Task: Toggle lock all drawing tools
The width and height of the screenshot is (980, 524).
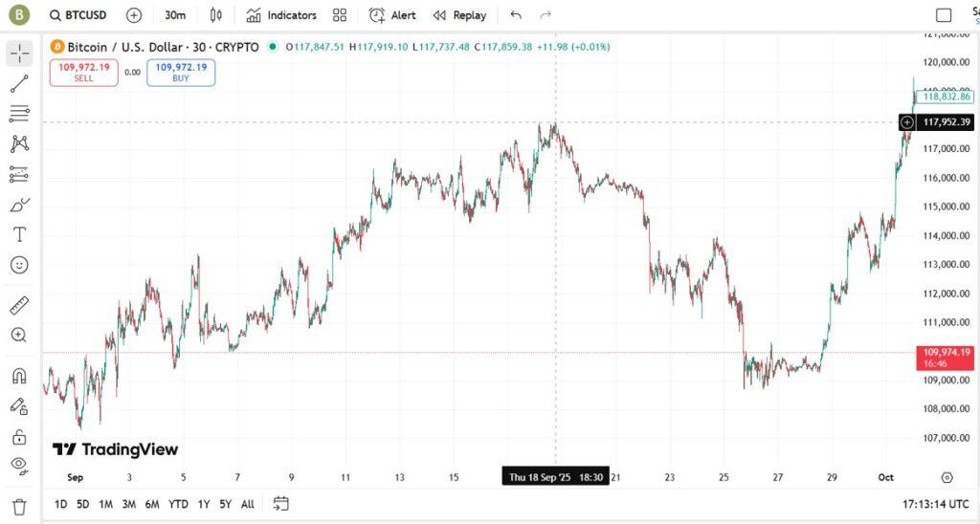Action: (x=19, y=437)
